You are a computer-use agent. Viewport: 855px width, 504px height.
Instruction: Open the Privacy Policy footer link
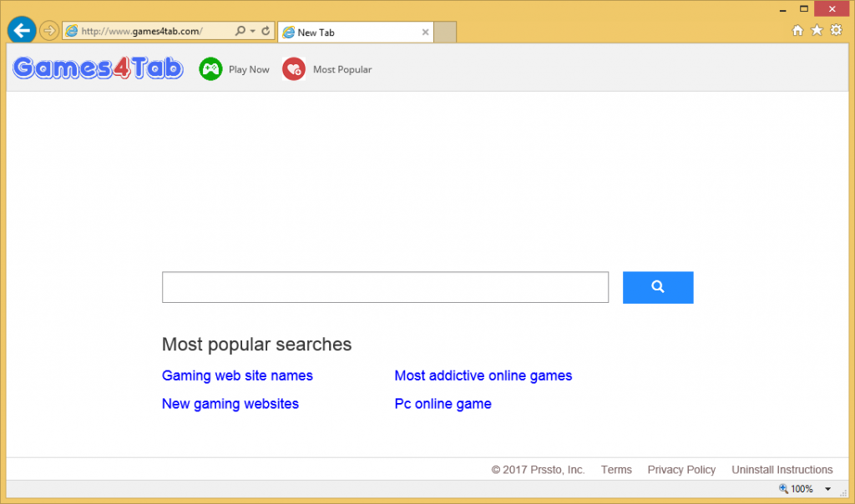tap(681, 470)
